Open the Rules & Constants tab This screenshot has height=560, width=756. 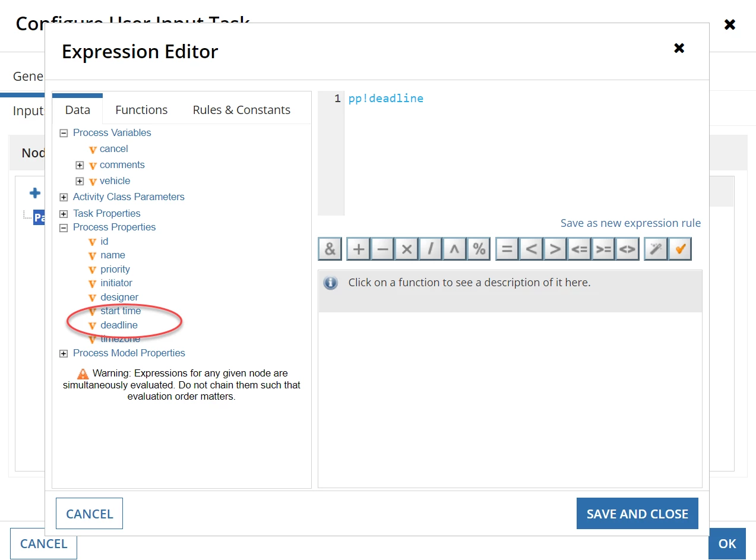point(242,110)
